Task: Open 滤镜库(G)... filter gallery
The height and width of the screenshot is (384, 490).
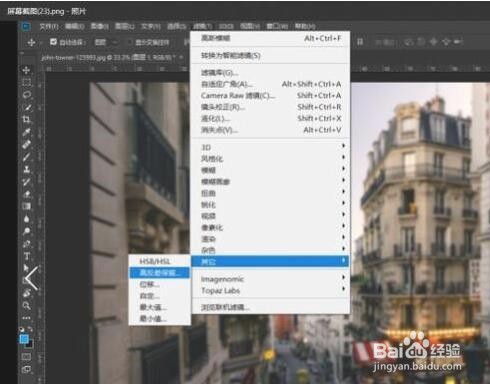Action: point(270,73)
